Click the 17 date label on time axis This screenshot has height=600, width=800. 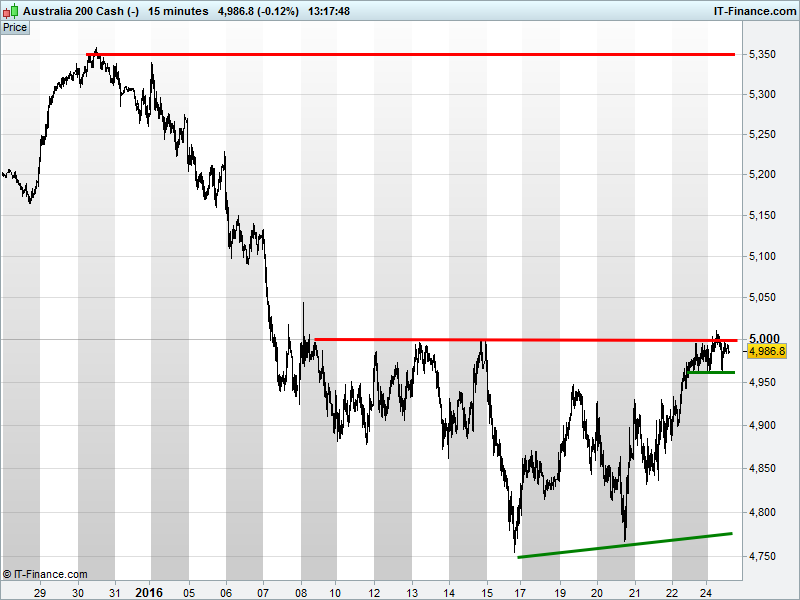(x=521, y=590)
